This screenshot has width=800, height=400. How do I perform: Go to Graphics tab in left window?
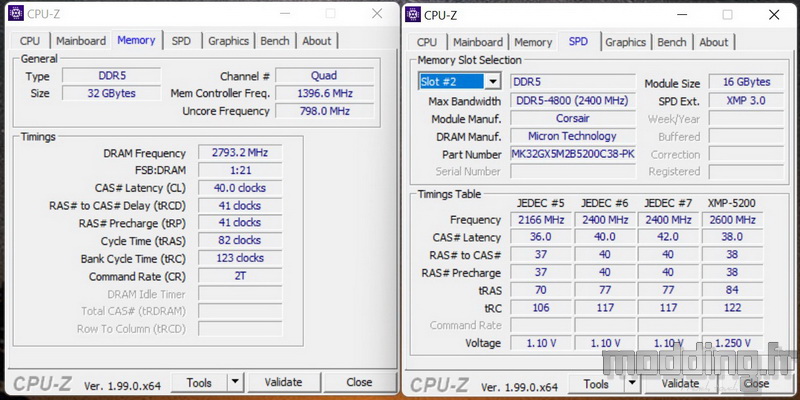(x=228, y=41)
